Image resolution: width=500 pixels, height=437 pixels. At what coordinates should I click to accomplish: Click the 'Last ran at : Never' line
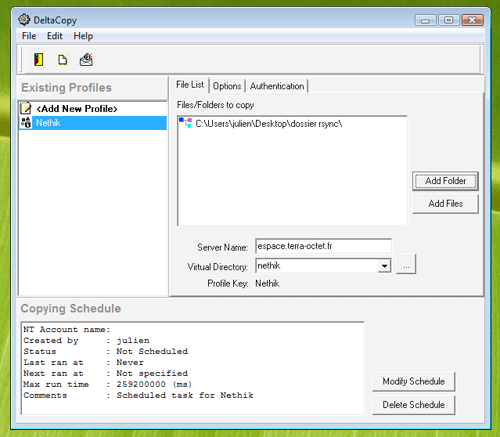[x=83, y=362]
